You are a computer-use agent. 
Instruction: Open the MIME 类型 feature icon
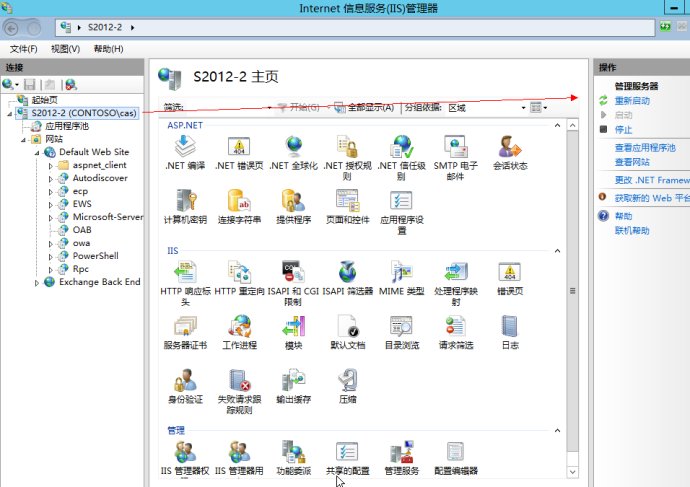[x=401, y=272]
